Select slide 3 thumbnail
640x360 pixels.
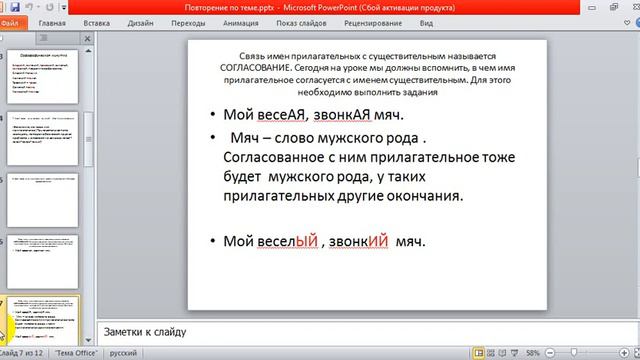click(42, 77)
